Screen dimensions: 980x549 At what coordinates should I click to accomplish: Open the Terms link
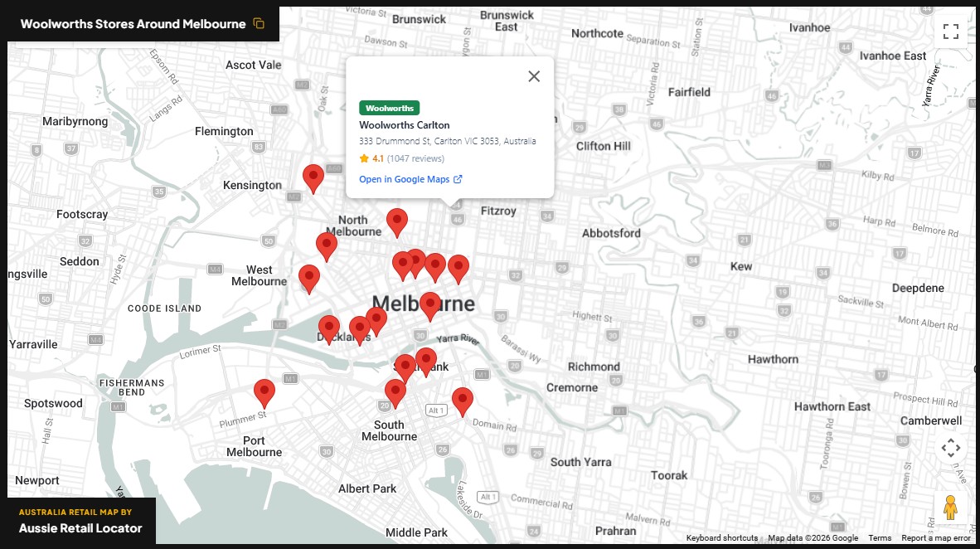pos(880,537)
